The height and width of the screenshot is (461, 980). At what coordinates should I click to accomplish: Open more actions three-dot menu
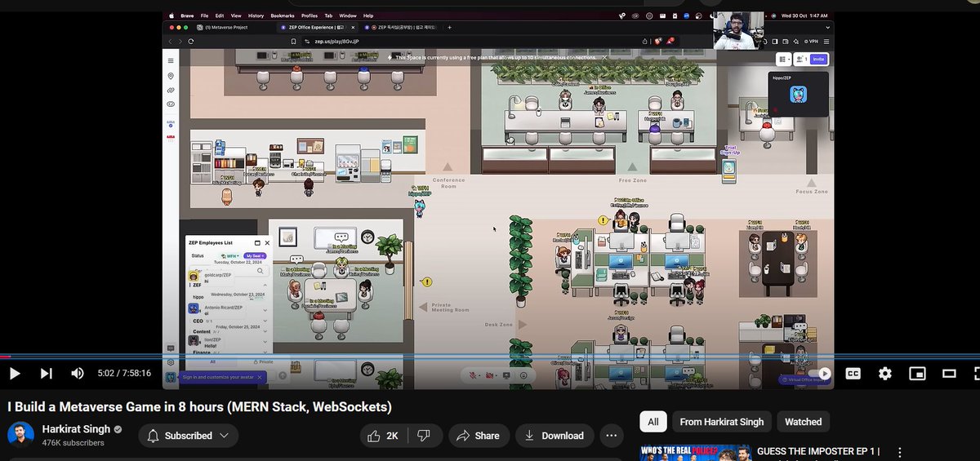(x=612, y=436)
